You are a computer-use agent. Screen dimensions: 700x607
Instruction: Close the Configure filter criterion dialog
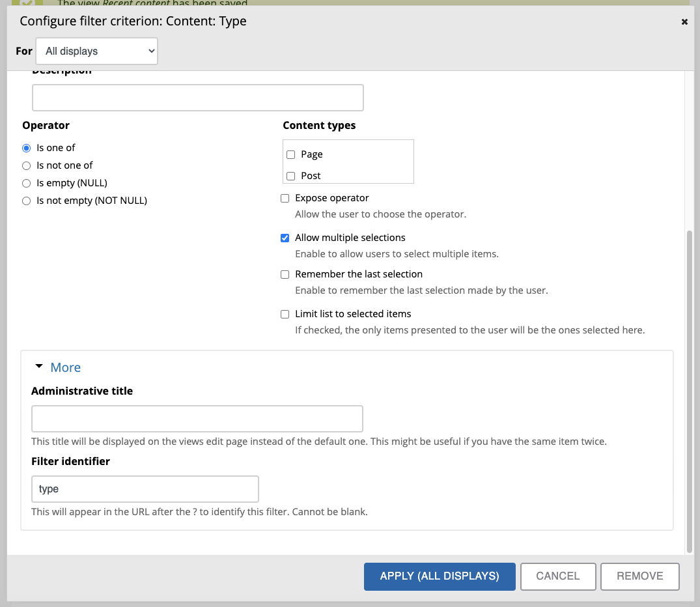[x=684, y=22]
